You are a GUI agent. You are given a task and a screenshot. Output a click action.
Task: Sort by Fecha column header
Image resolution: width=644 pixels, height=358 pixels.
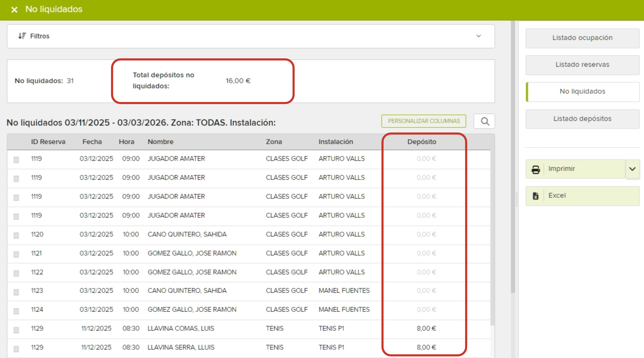(x=92, y=142)
